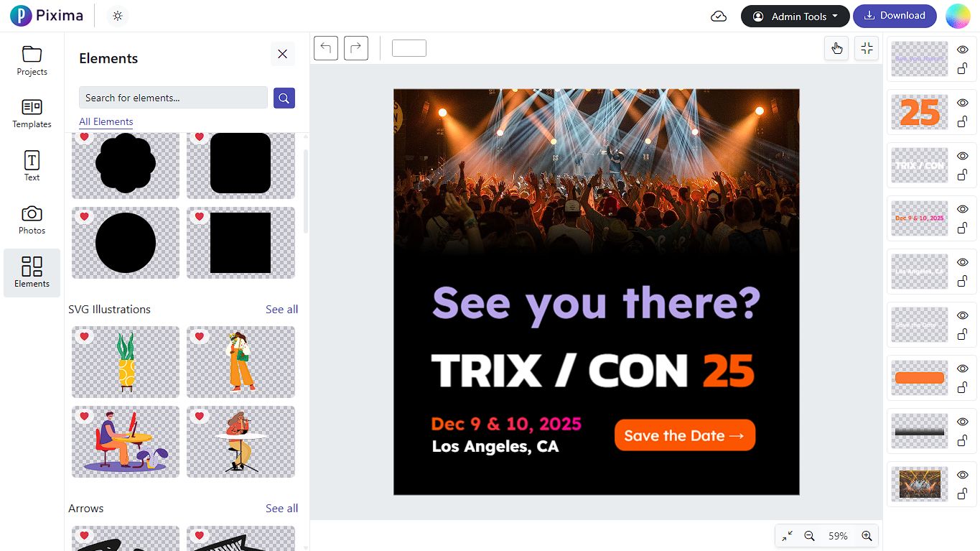Select the hand pan tool
Image resolution: width=980 pixels, height=551 pixels.
(836, 48)
